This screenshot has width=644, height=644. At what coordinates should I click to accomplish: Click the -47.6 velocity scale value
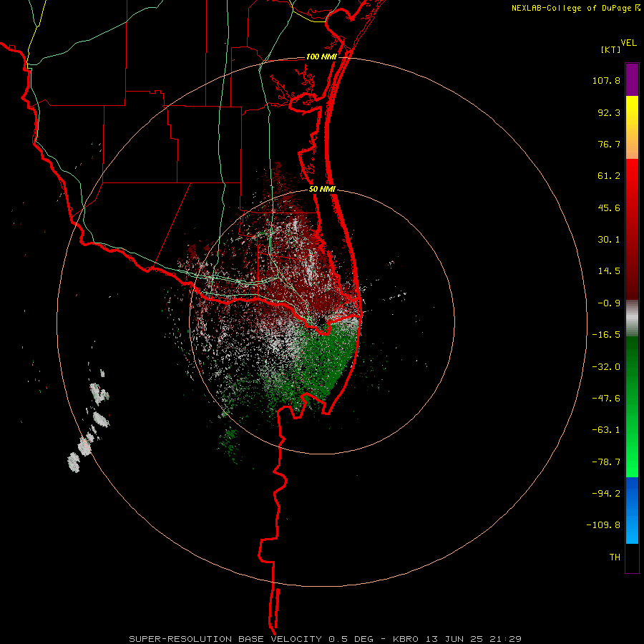pyautogui.click(x=606, y=399)
